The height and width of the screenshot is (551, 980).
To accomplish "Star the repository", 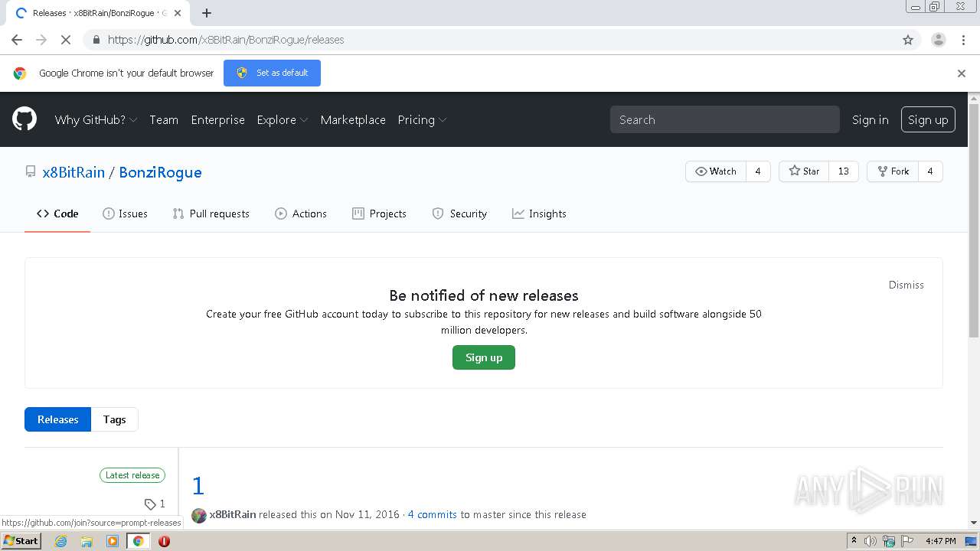I will [804, 171].
